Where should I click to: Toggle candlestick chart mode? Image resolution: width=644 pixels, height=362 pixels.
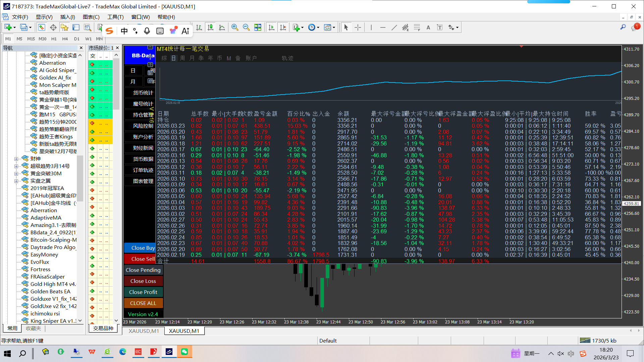tap(210, 27)
